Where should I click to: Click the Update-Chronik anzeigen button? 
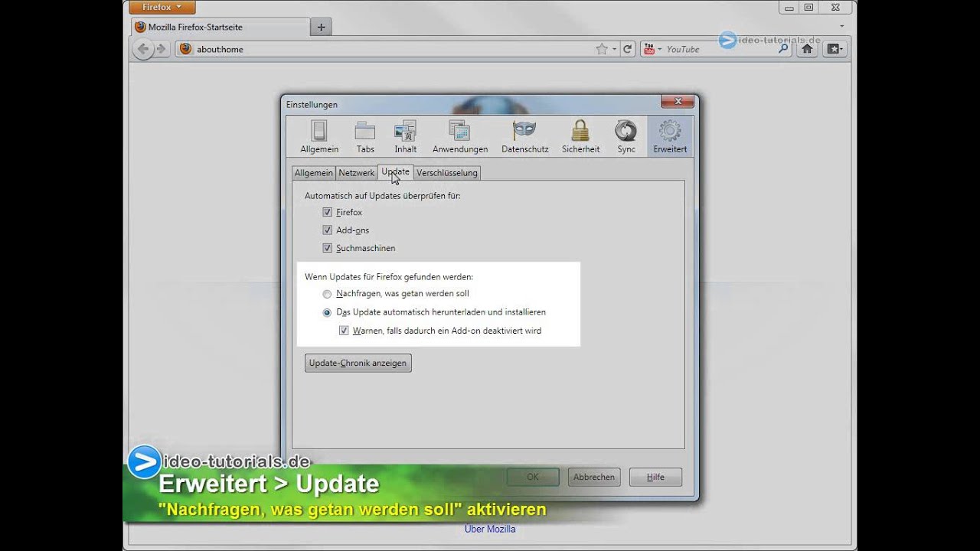point(358,363)
